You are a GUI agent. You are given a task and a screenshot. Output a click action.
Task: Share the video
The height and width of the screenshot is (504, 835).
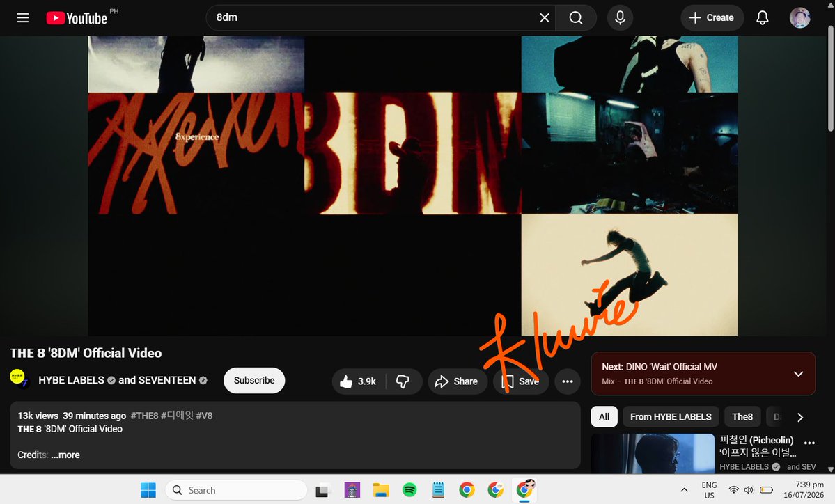click(x=457, y=381)
